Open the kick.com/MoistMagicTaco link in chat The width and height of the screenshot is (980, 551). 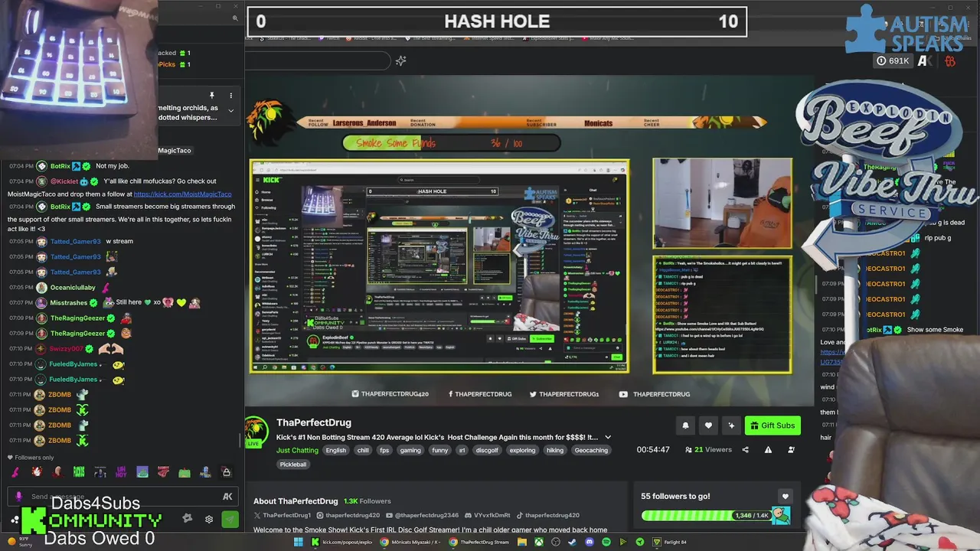[182, 194]
